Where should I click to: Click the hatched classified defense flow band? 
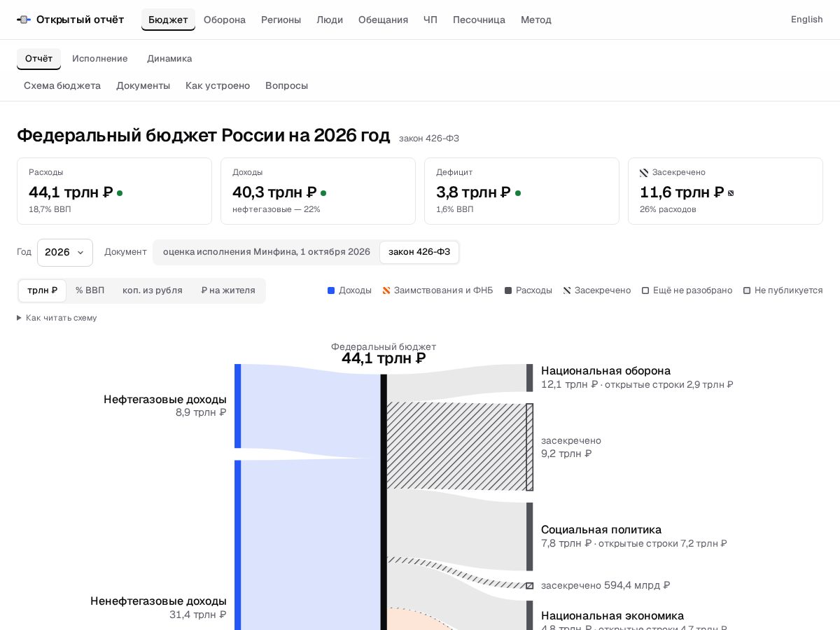(456, 447)
